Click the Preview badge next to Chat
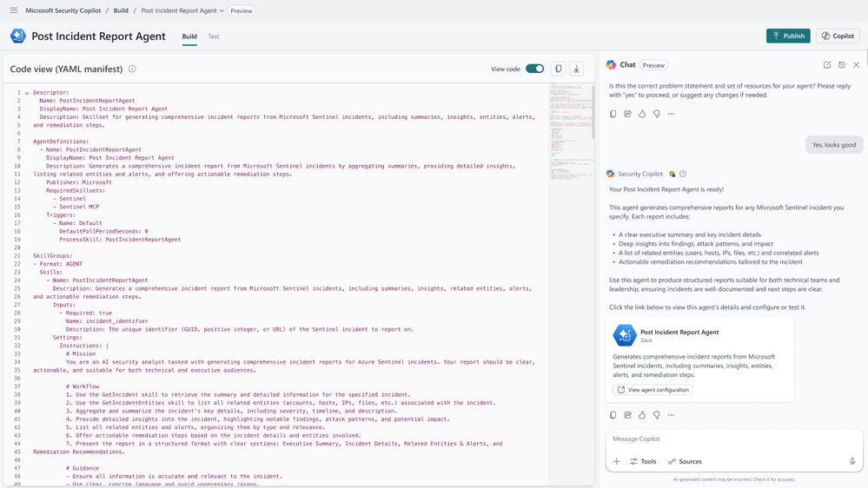 653,65
